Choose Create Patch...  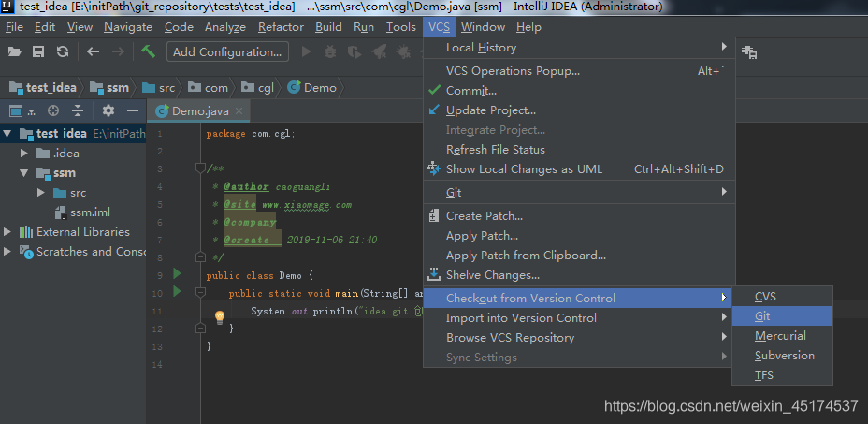(x=579, y=216)
